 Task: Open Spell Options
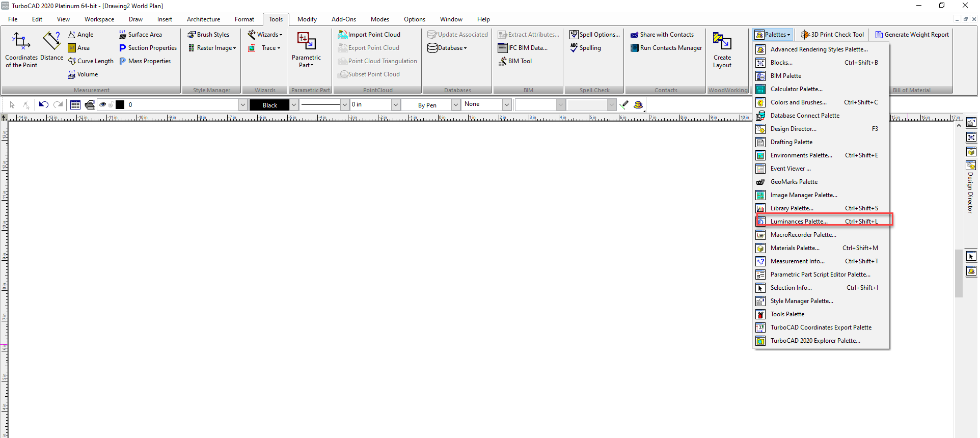tap(595, 35)
